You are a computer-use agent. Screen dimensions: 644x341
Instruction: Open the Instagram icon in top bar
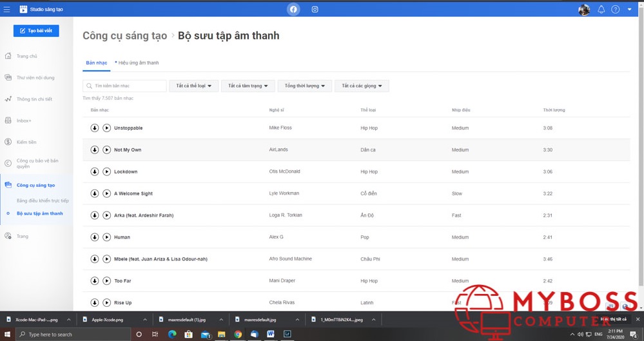click(315, 9)
